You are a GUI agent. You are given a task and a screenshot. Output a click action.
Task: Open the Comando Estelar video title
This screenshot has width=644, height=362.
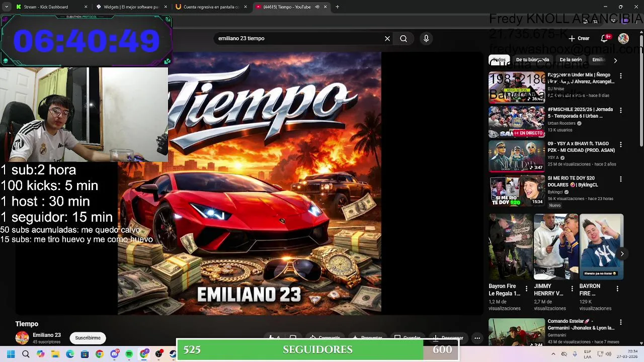(581, 324)
